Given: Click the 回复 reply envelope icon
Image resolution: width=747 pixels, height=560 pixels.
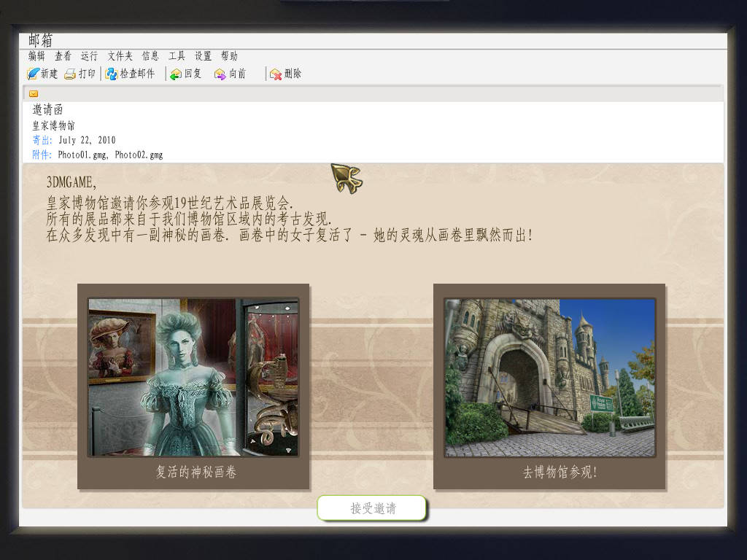Looking at the screenshot, I should coord(176,74).
